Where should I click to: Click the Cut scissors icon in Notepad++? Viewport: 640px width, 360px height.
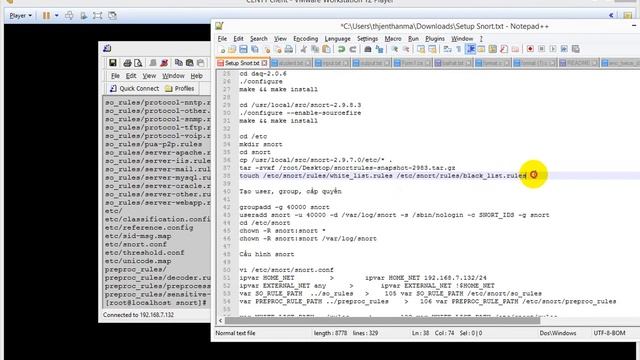tap(303, 49)
